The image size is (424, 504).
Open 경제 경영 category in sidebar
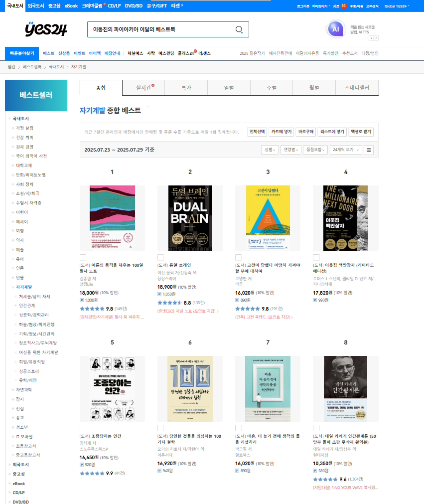25,147
